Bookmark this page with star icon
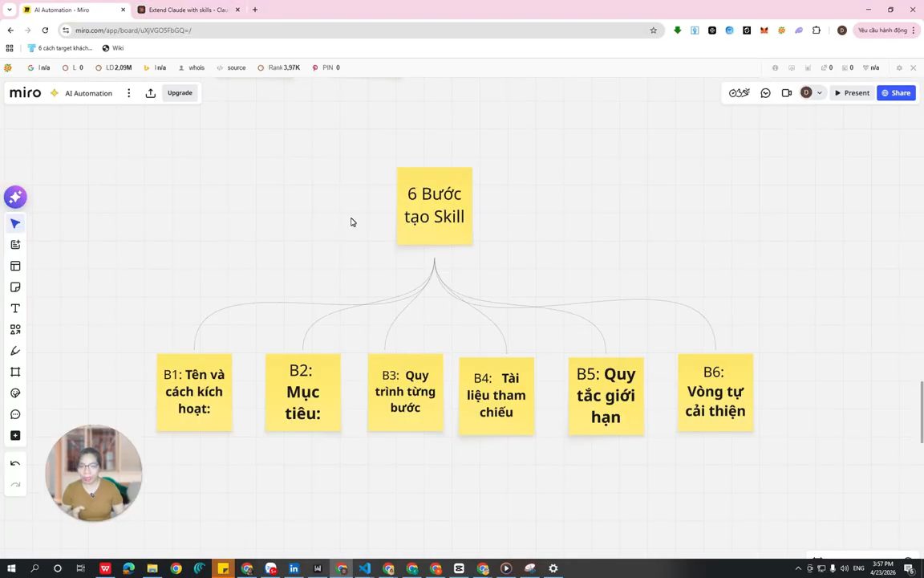This screenshot has width=924, height=578. (653, 30)
